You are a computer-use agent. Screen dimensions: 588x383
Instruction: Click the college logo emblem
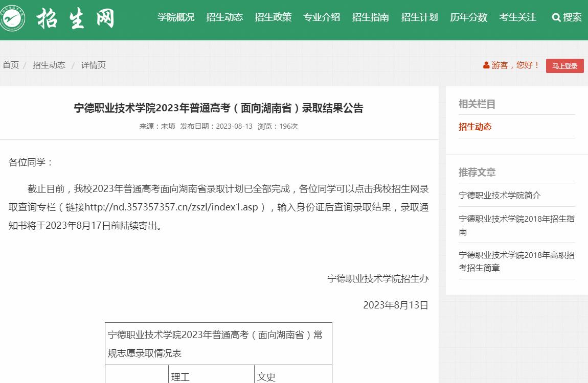[12, 18]
